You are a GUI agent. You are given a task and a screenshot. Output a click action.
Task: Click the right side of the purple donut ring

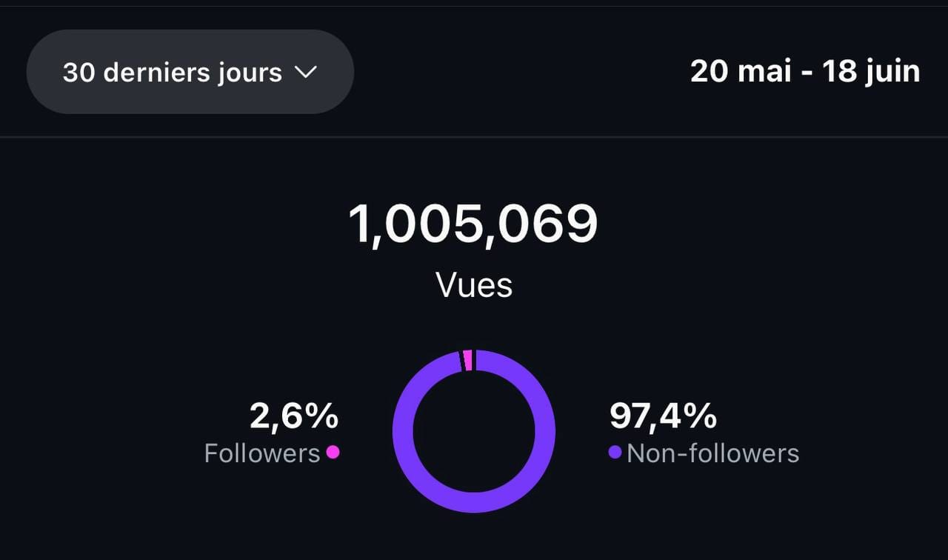coord(545,431)
